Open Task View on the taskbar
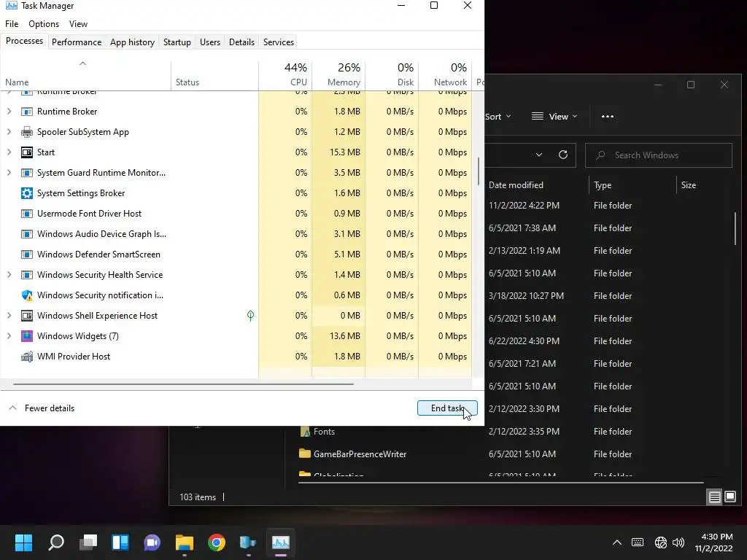Image resolution: width=747 pixels, height=560 pixels. point(88,542)
